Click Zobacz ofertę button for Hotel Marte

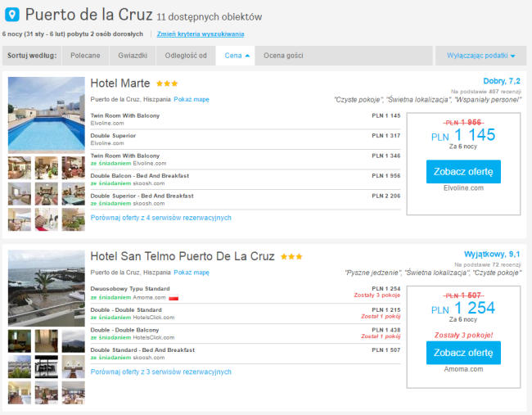(463, 172)
